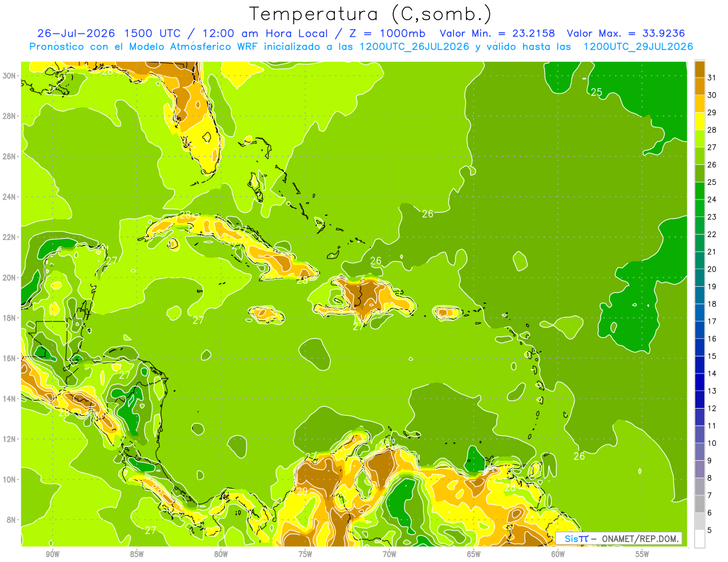The width and height of the screenshot is (728, 562).
Task: Click the valid-until time "1200UTC_29JUL2026"
Action: [638, 47]
